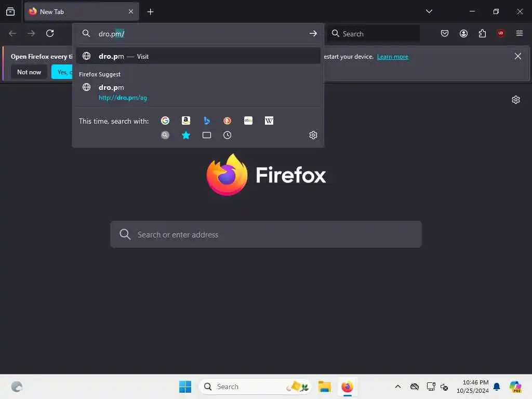This screenshot has height=399, width=532.
Task: Select the New Tab tab
Action: coord(82,12)
